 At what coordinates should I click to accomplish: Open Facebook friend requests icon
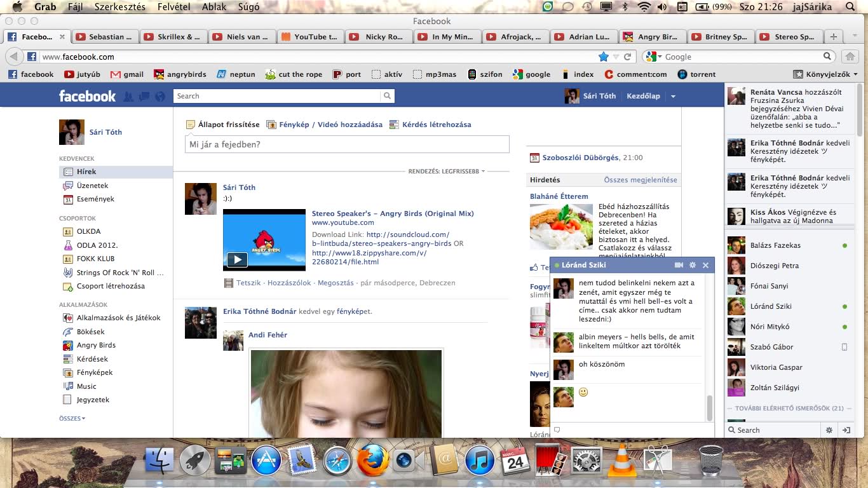click(129, 97)
